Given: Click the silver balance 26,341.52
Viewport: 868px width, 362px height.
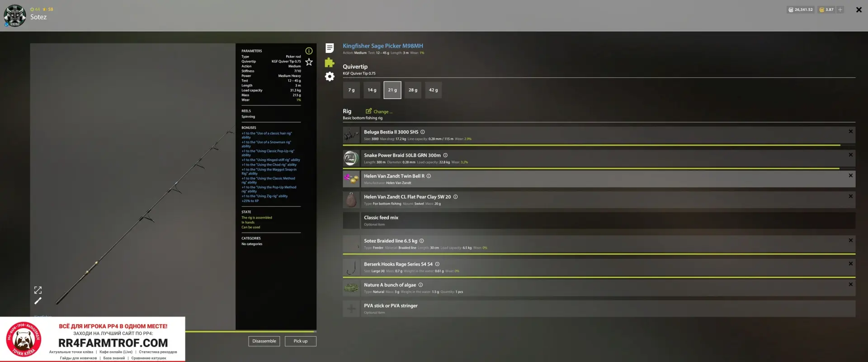Looking at the screenshot, I should click(801, 10).
